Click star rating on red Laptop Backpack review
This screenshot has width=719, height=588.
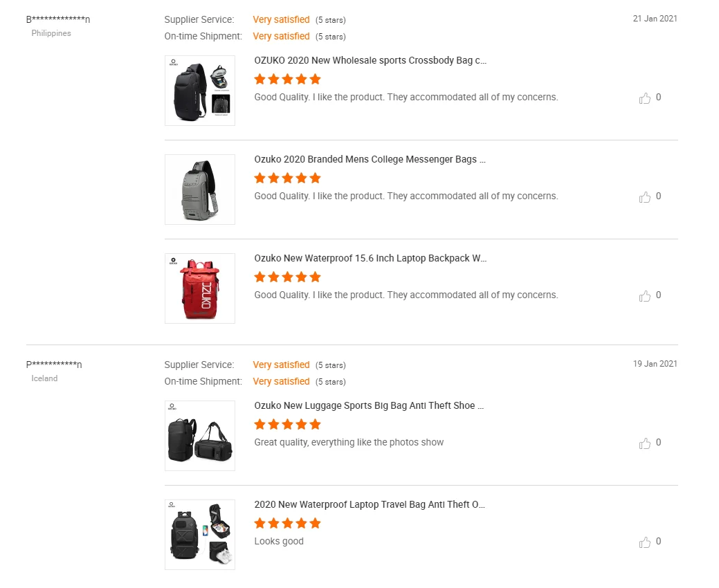287,277
